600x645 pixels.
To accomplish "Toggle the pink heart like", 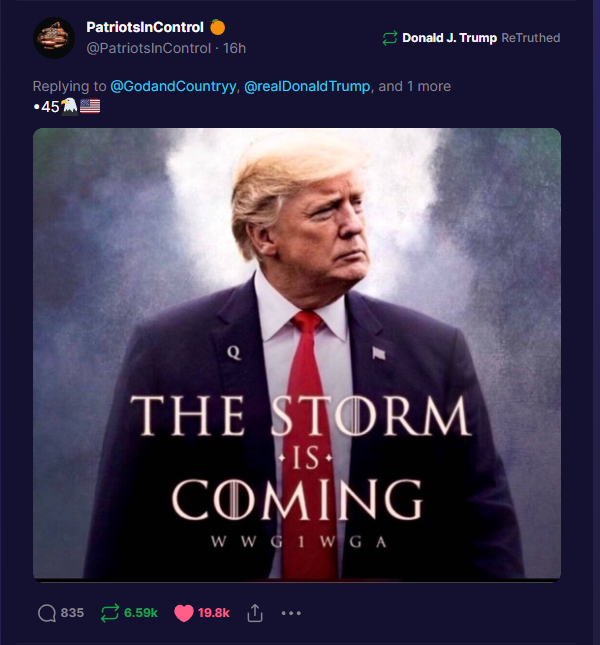I will [184, 613].
